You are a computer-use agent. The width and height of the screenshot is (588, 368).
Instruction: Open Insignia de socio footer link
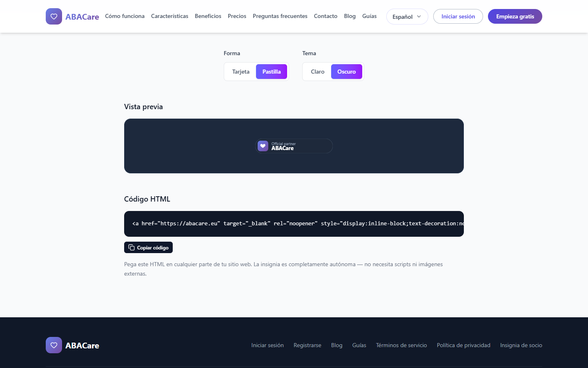click(521, 345)
